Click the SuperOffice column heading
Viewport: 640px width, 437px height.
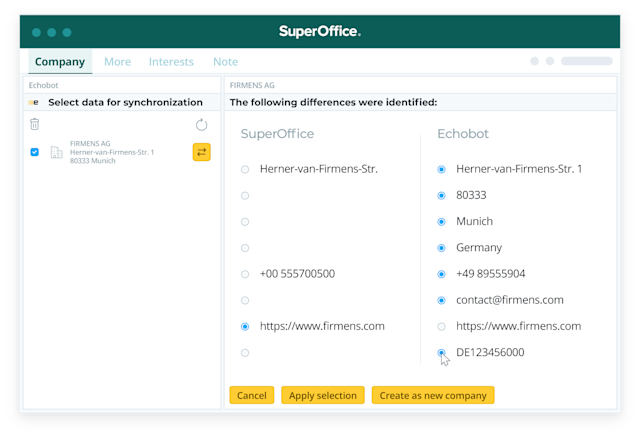[277, 134]
